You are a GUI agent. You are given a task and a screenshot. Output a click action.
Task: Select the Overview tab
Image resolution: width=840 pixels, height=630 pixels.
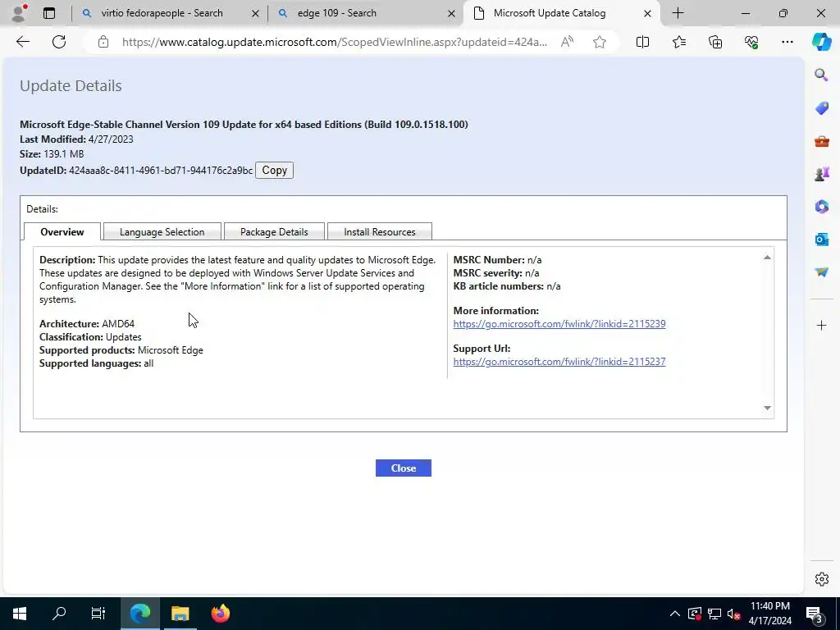[x=62, y=232]
